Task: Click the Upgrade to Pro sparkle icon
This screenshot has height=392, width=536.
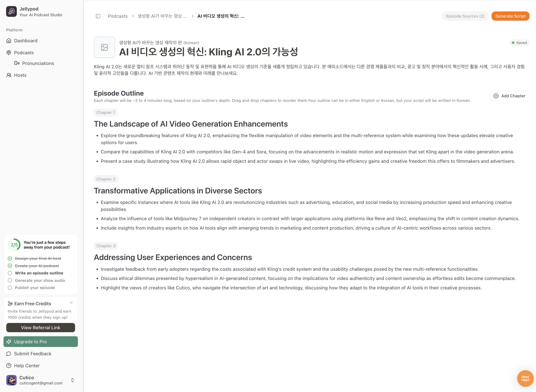Action: click(x=9, y=342)
